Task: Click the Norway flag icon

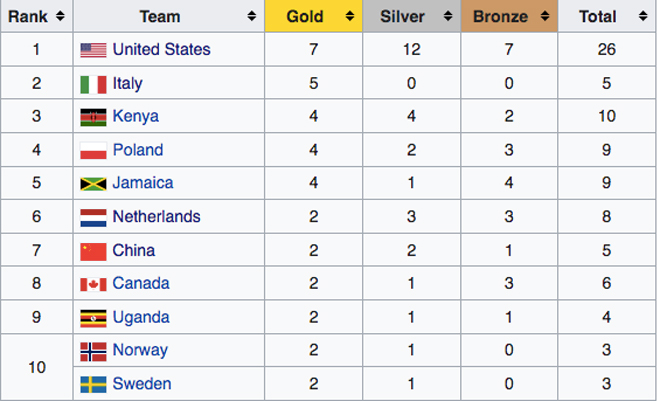Action: (x=93, y=351)
